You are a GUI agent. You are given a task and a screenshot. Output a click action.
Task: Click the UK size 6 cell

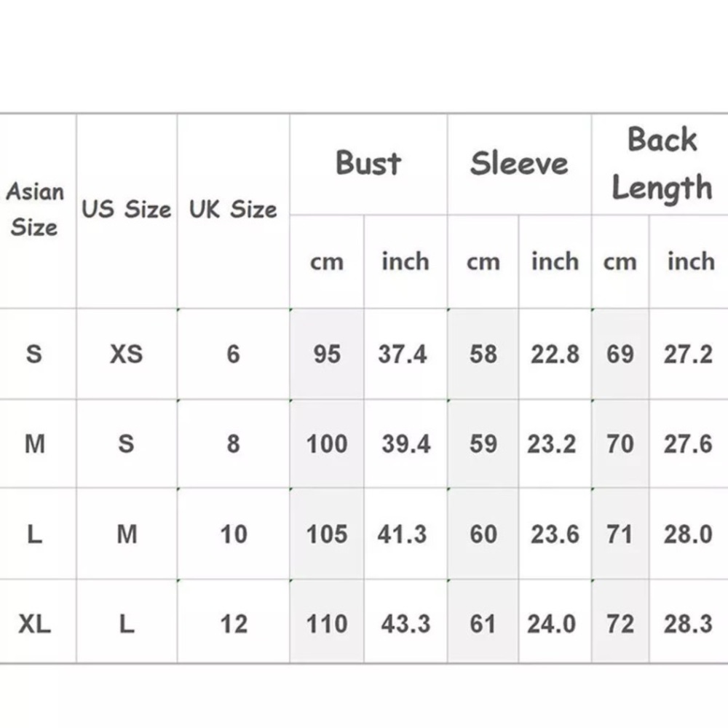[x=233, y=354]
